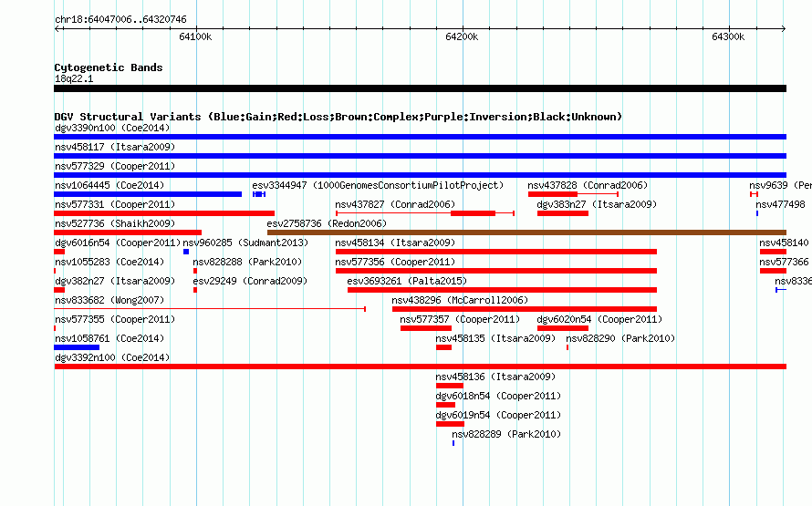Open the nsv577366 label at right edge
Screen dimensions: 812x506
pos(784,262)
